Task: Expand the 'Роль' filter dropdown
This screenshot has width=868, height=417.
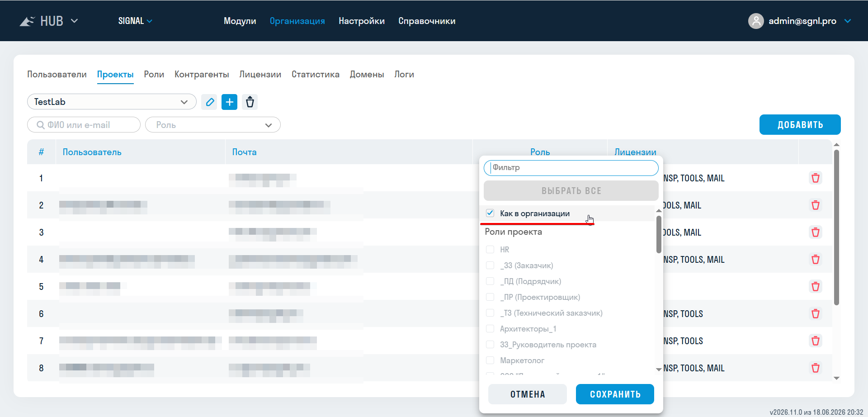Action: (213, 125)
